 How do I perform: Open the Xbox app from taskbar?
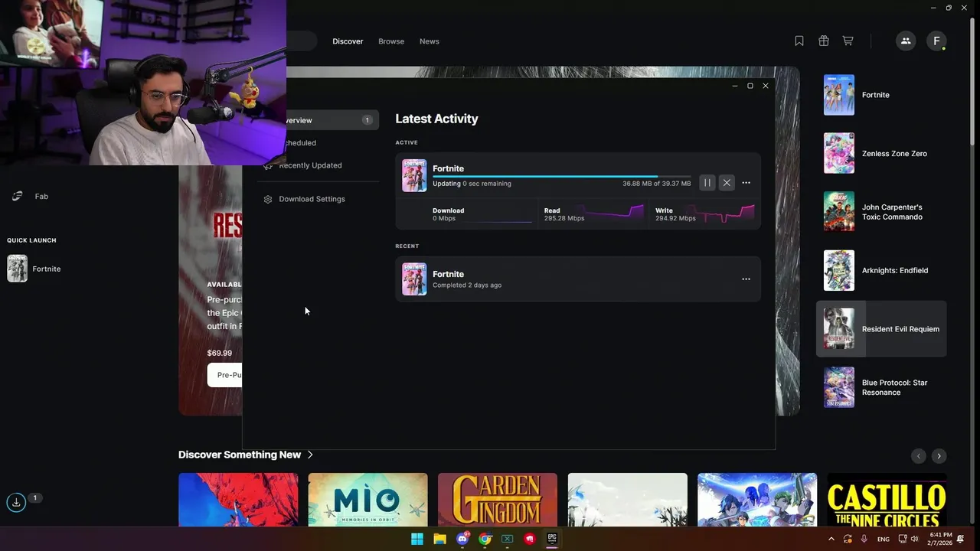(507, 539)
